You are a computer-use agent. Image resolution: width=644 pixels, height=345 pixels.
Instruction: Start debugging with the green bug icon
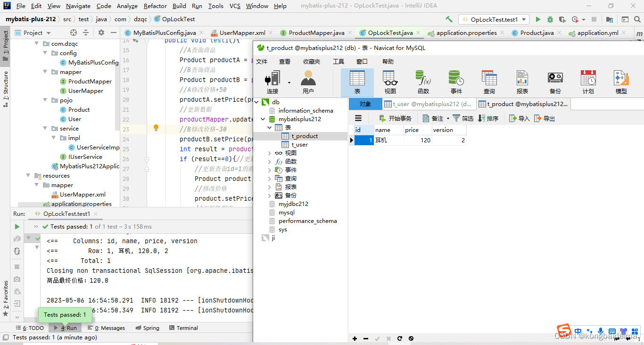pos(550,19)
